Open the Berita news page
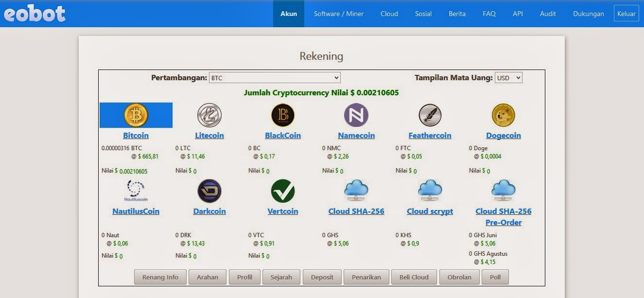The image size is (644, 298). (457, 14)
